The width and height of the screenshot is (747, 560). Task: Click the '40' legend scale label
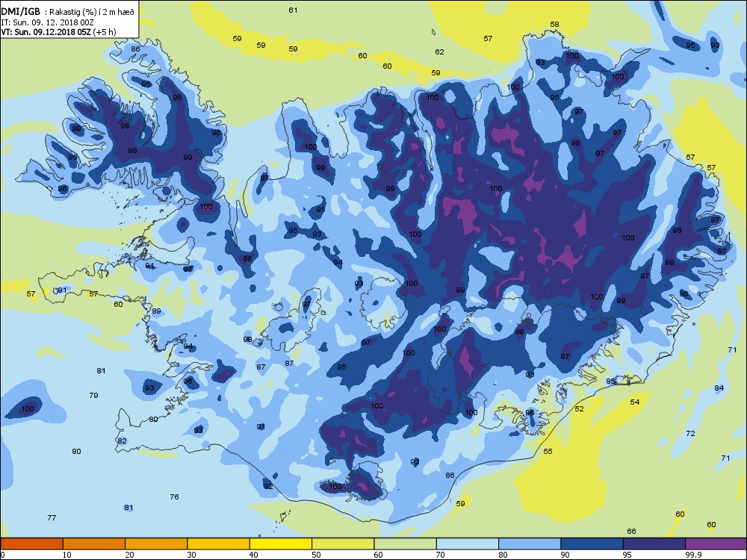click(x=253, y=555)
